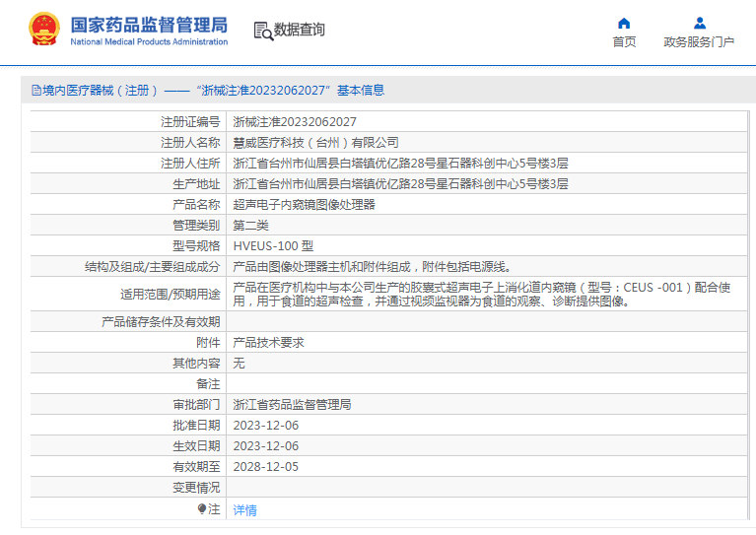Go to 首页 home page

[624, 42]
